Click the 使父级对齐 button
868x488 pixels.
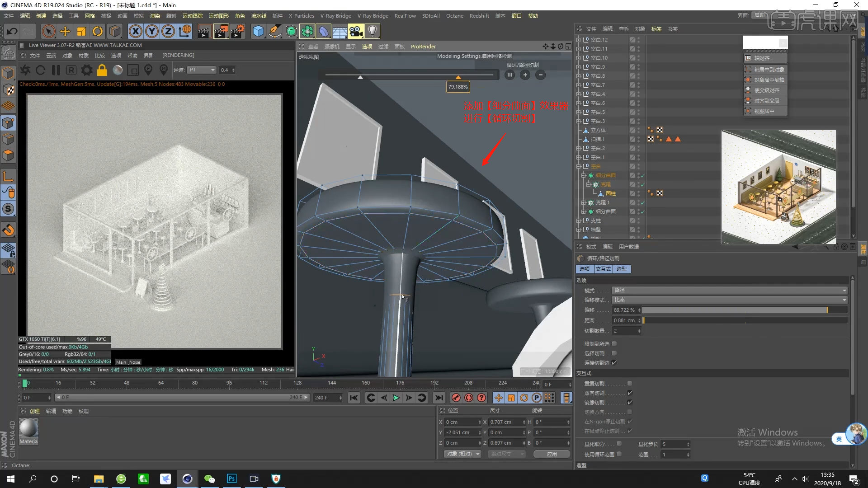point(765,90)
